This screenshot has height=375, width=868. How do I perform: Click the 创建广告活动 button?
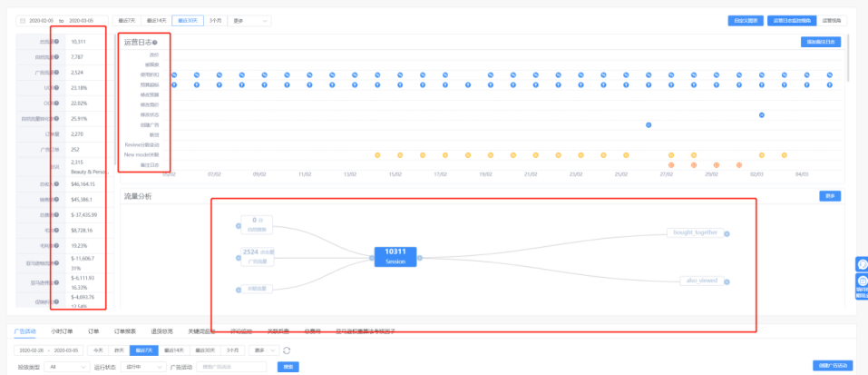[833, 366]
